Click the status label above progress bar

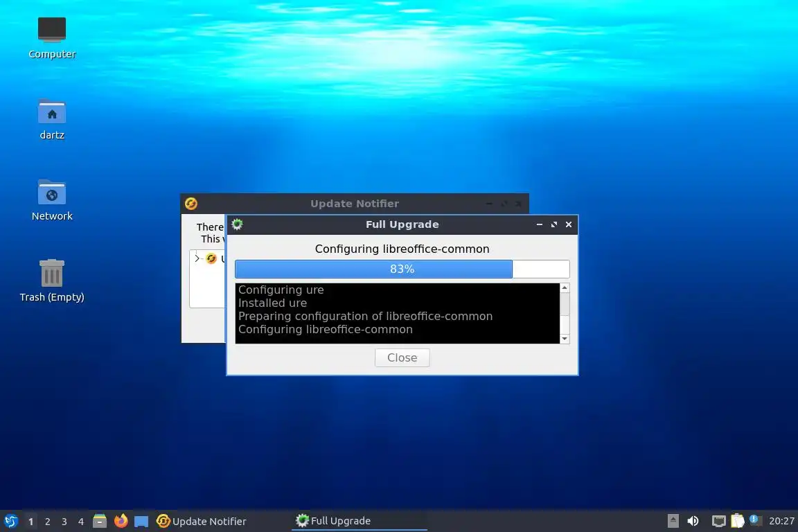(402, 249)
